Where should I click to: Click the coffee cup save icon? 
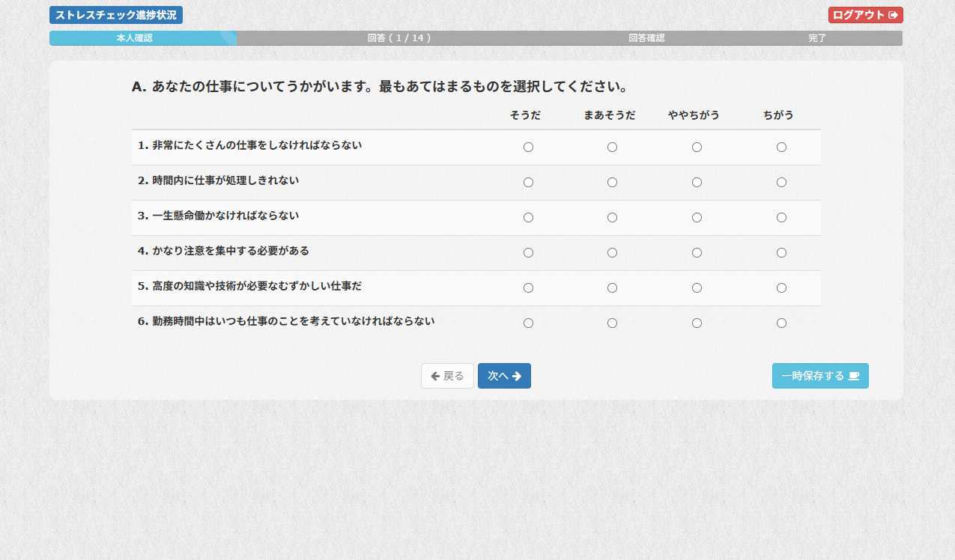pyautogui.click(x=854, y=376)
